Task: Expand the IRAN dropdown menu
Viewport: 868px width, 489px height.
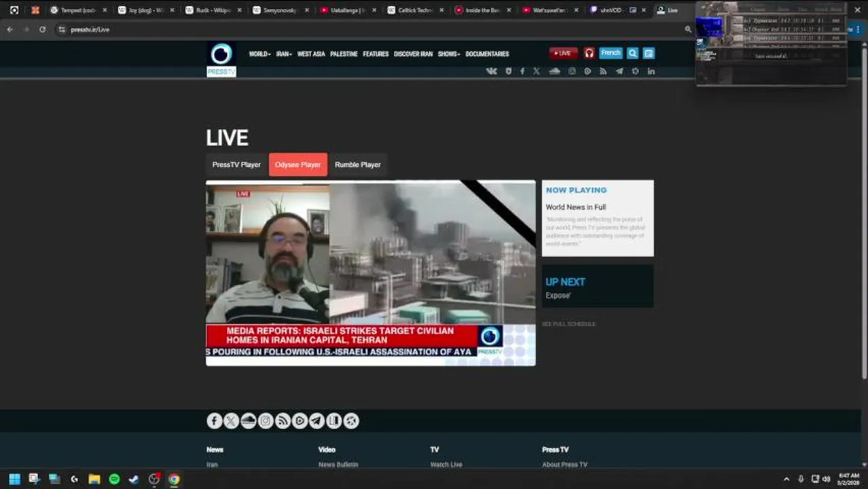Action: (x=284, y=54)
